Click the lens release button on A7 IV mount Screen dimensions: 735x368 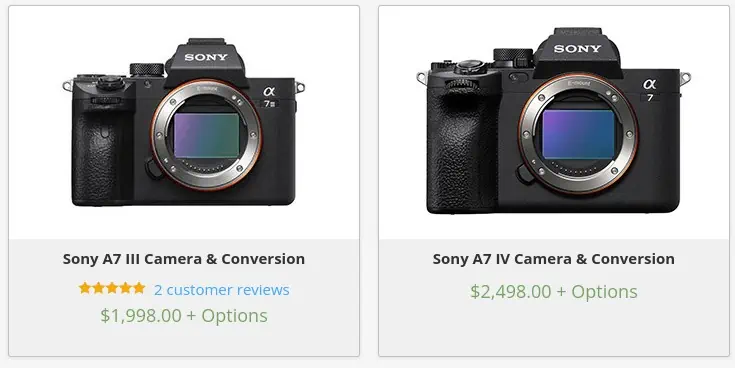click(x=525, y=173)
